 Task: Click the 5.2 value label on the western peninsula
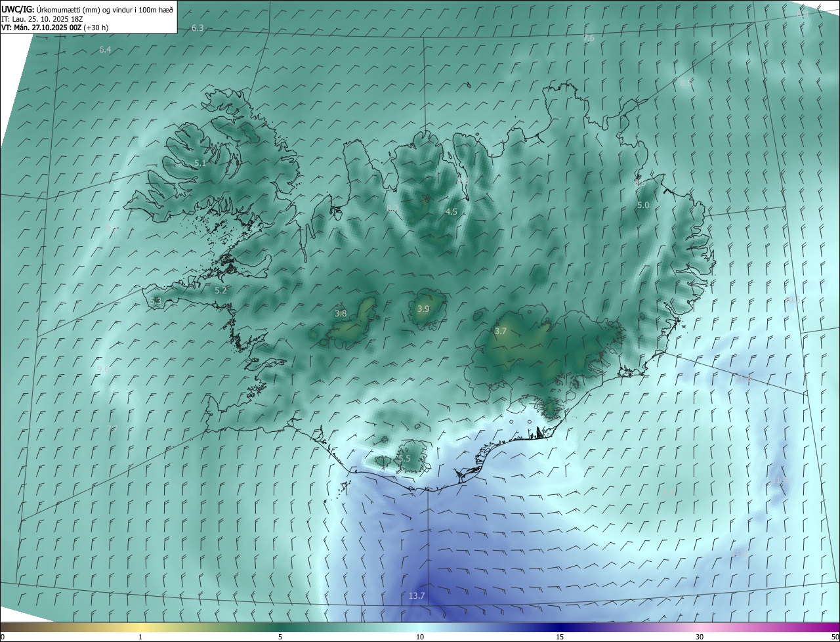(x=220, y=291)
